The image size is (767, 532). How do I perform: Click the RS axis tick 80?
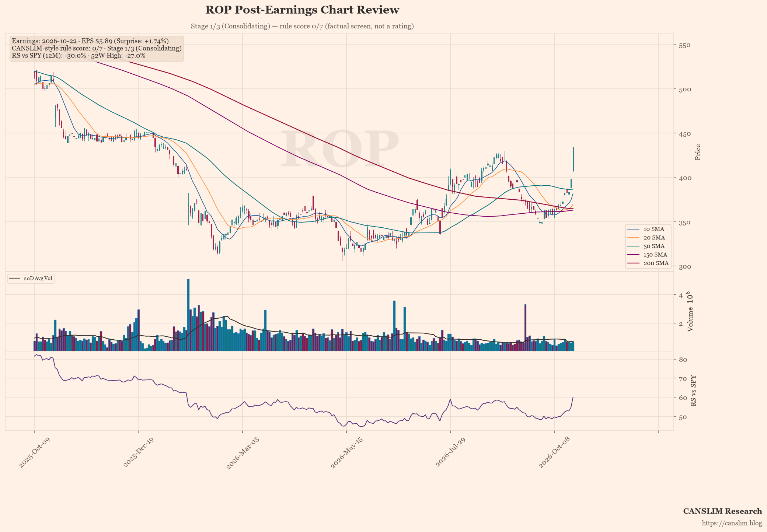click(x=683, y=360)
